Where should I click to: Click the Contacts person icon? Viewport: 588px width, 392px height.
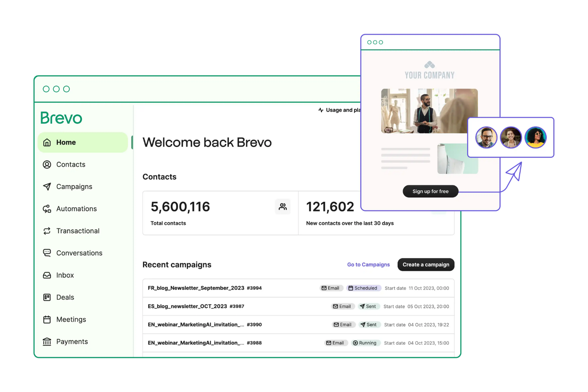[47, 164]
